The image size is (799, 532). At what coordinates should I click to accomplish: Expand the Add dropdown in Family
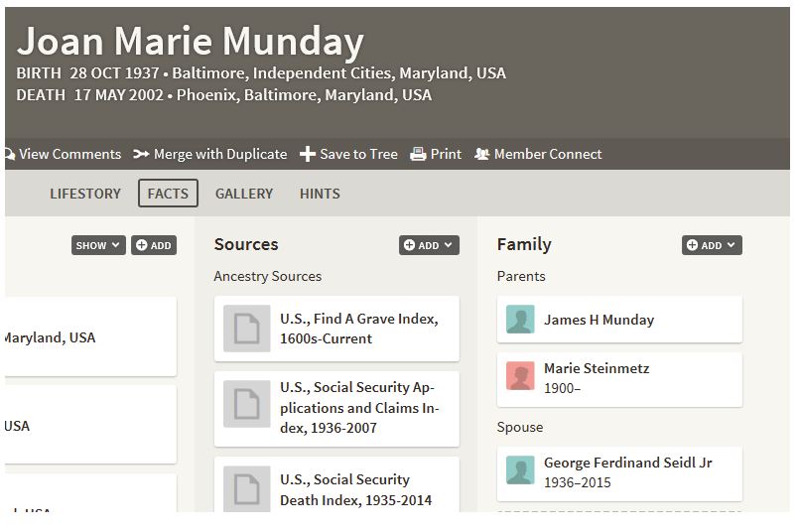click(712, 245)
